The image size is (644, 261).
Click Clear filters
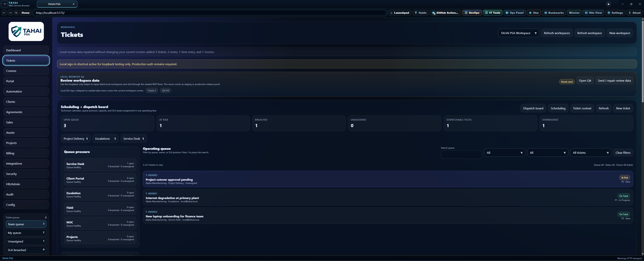(x=623, y=153)
